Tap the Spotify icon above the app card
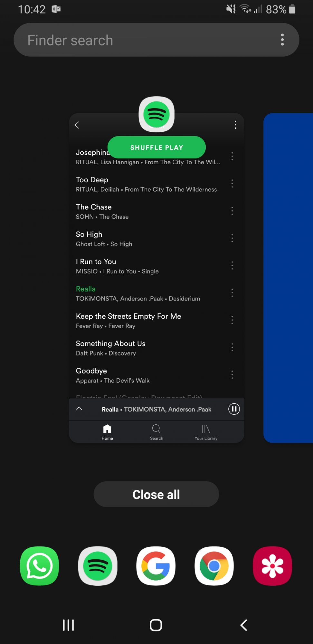Screen dimensions: 313x644 click(x=156, y=114)
